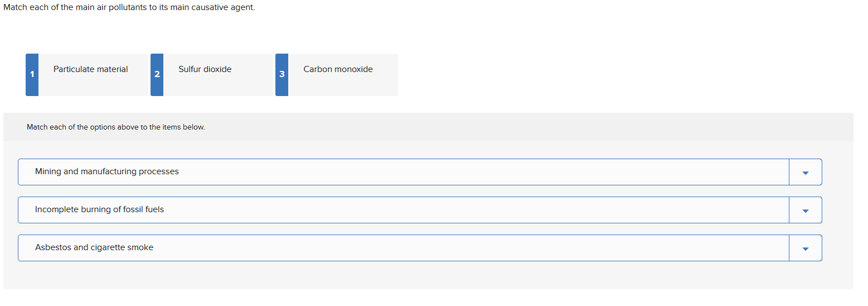This screenshot has height=306, width=868.
Task: Click the Asbestos and cigarette smoke text
Action: pos(94,247)
